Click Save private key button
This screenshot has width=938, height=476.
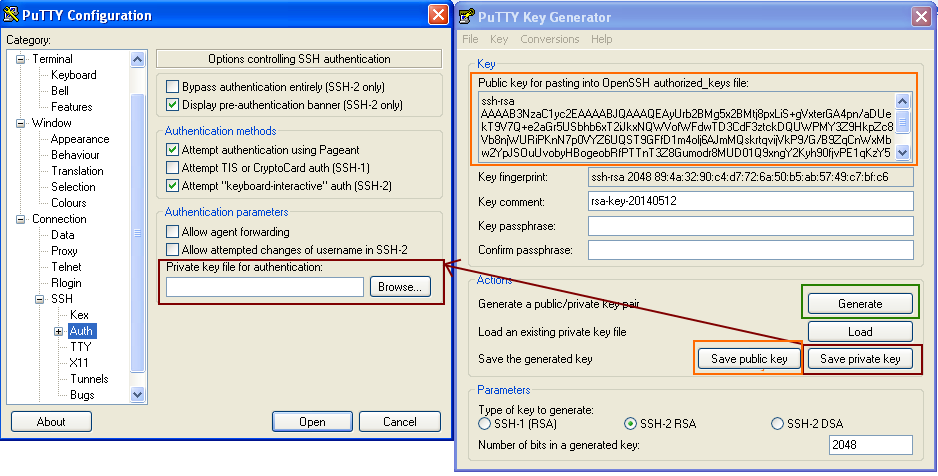tap(860, 359)
